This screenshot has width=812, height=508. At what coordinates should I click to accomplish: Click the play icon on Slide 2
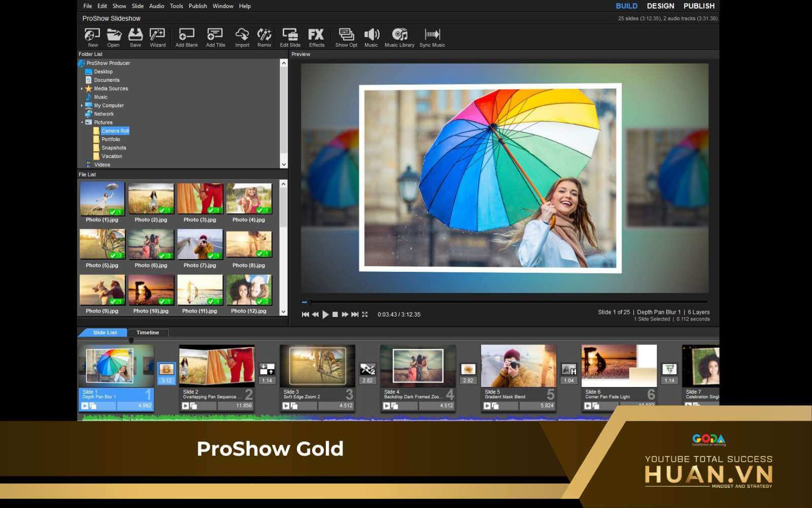click(185, 406)
